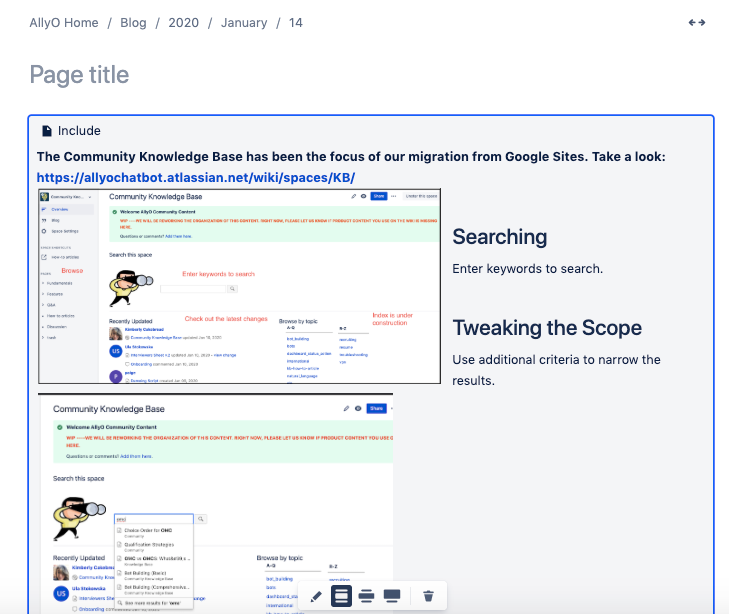Click the bold Community Knowledge Base sentence
This screenshot has width=729, height=614.
[x=351, y=157]
